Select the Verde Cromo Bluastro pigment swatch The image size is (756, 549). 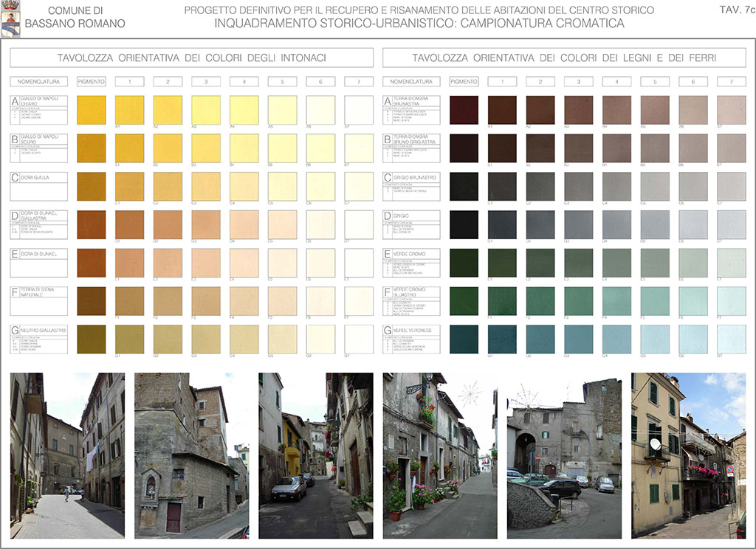pos(464,301)
